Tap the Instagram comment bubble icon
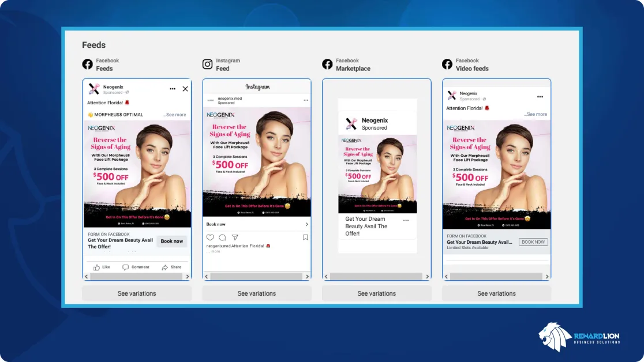Image resolution: width=644 pixels, height=362 pixels. click(x=222, y=237)
